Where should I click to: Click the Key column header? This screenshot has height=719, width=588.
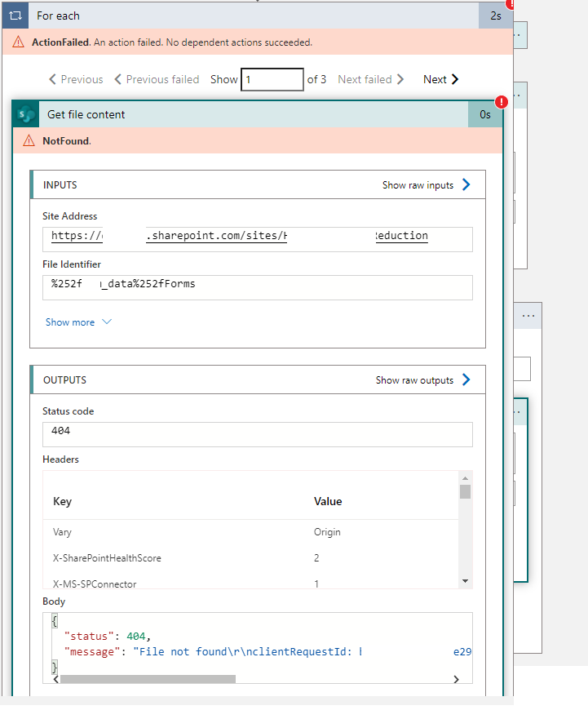(62, 502)
